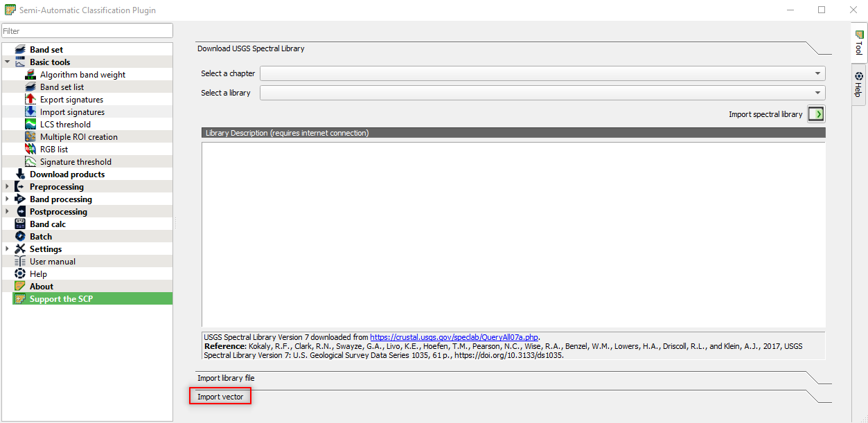Click the Help lifebuoy icon in tree
This screenshot has width=868, height=423.
pos(20,274)
